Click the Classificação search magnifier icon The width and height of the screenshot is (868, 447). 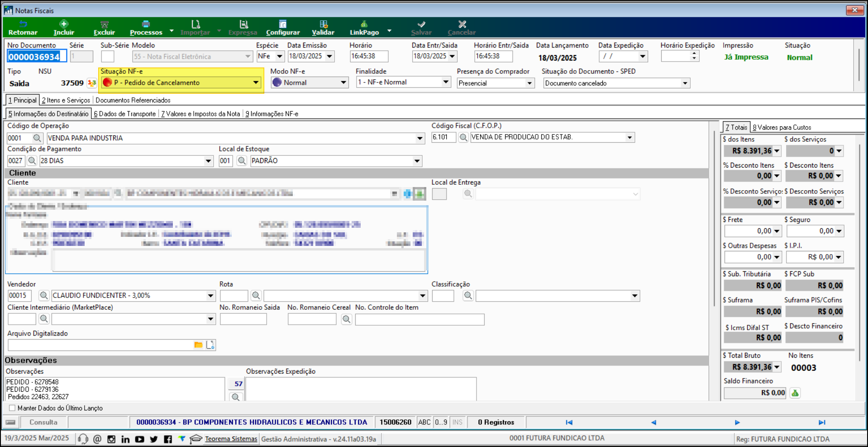pyautogui.click(x=468, y=296)
